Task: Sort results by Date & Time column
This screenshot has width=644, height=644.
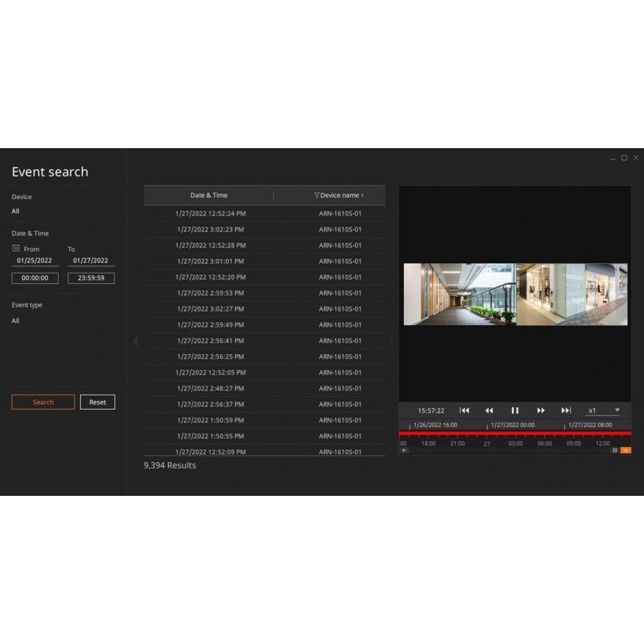Action: (209, 195)
